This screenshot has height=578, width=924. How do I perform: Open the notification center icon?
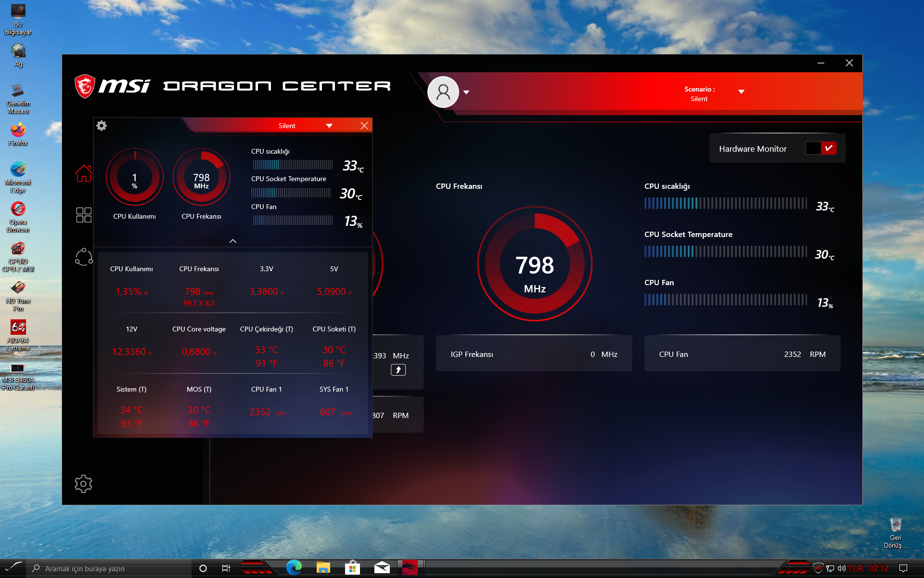pyautogui.click(x=903, y=568)
